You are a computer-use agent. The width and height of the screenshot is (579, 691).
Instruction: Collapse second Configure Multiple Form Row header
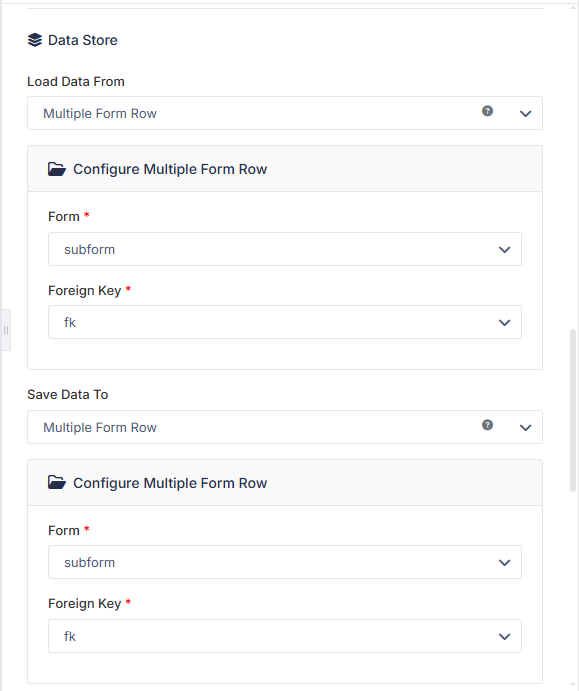coord(285,483)
